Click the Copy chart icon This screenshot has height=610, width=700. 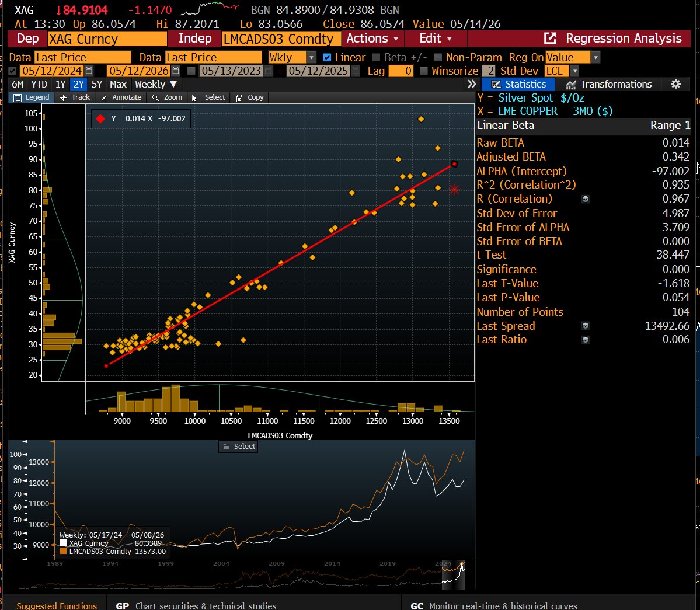click(239, 97)
